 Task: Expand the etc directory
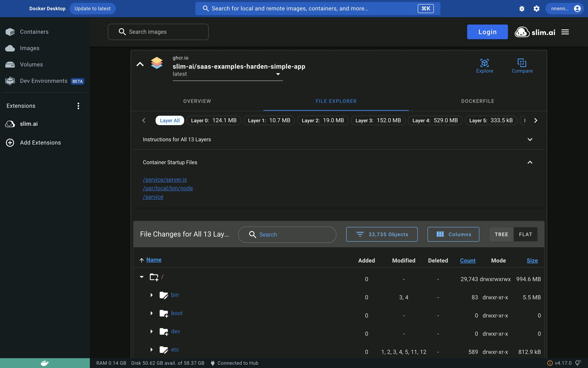151,350
